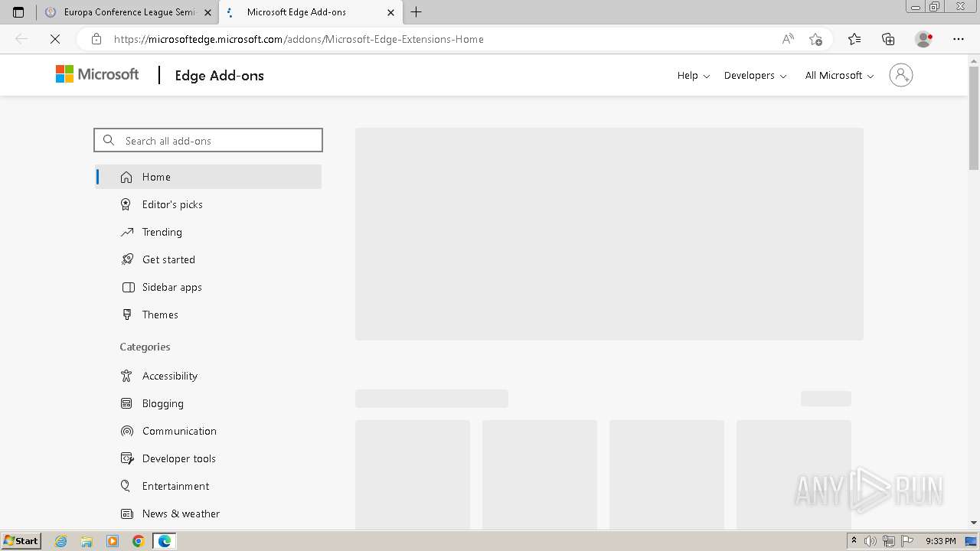Open the Entertainment category
Viewport: 980px width, 551px height.
click(x=208, y=486)
